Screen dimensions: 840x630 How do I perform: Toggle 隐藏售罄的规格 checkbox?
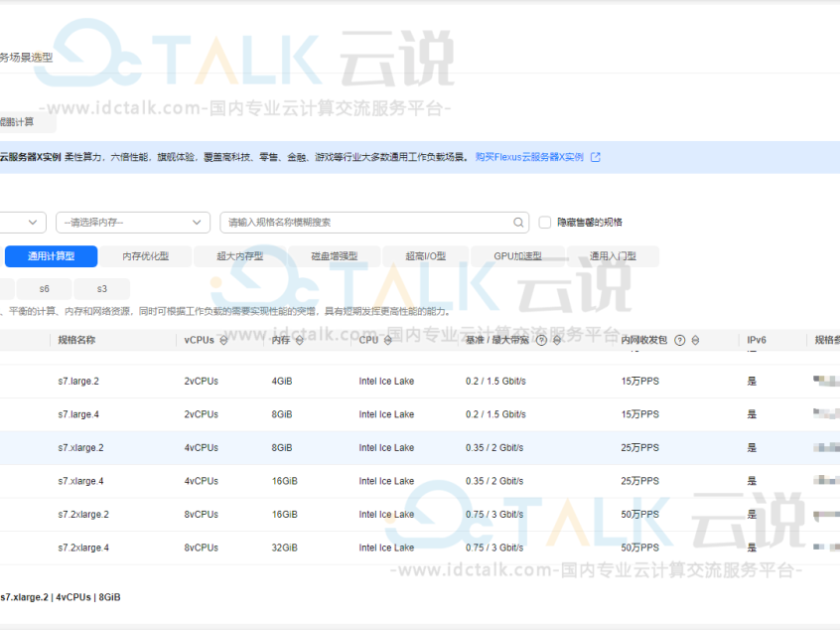pos(544,222)
